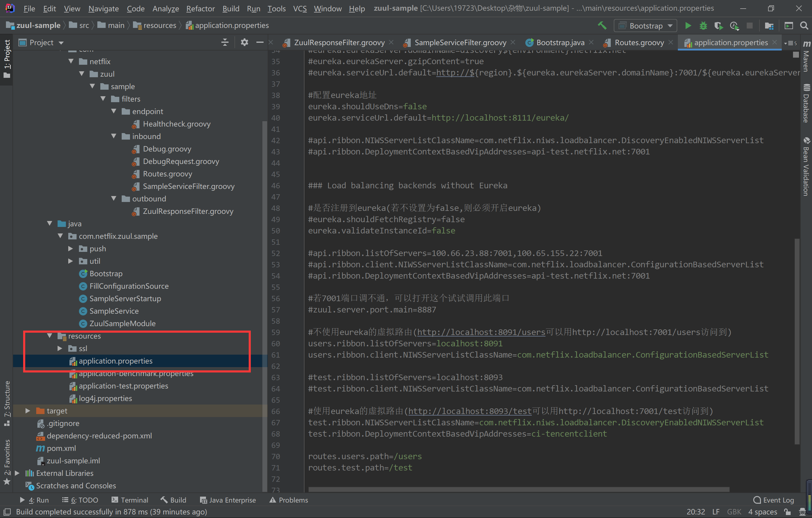Open the Refactor menu

(200, 8)
